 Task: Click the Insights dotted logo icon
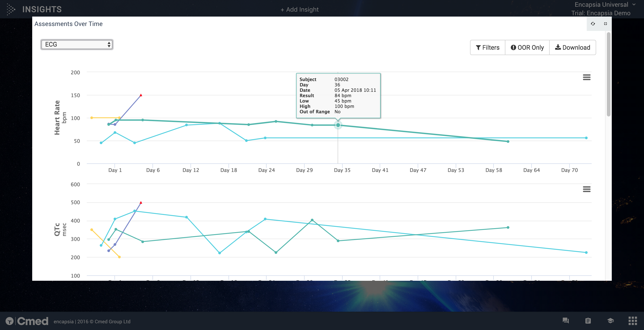[x=11, y=9]
